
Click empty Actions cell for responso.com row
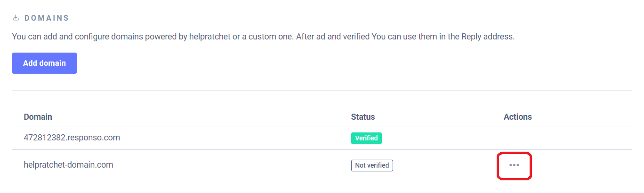517,138
